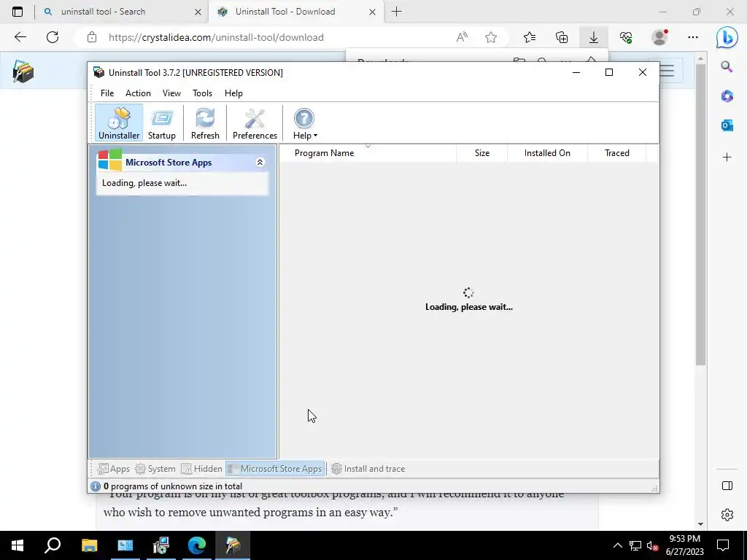This screenshot has width=747, height=560.
Task: Switch to the Hidden bottom tab
Action: (202, 469)
